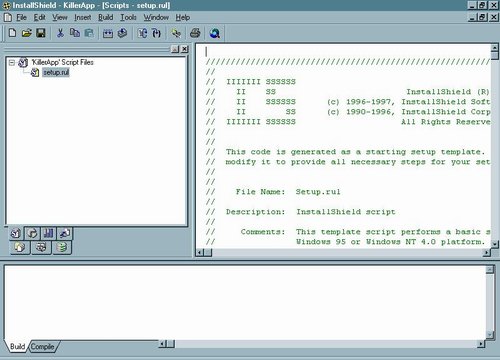Click the editor's horizontal scroll right arrow

point(487,253)
